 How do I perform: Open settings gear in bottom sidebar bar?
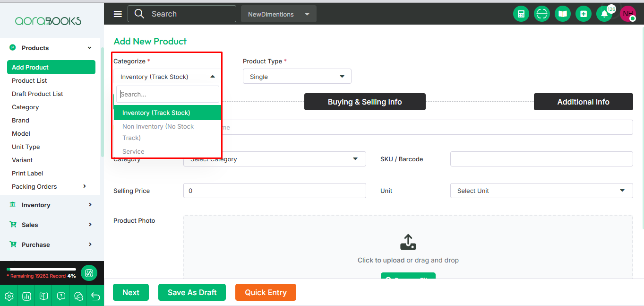pyautogui.click(x=9, y=297)
